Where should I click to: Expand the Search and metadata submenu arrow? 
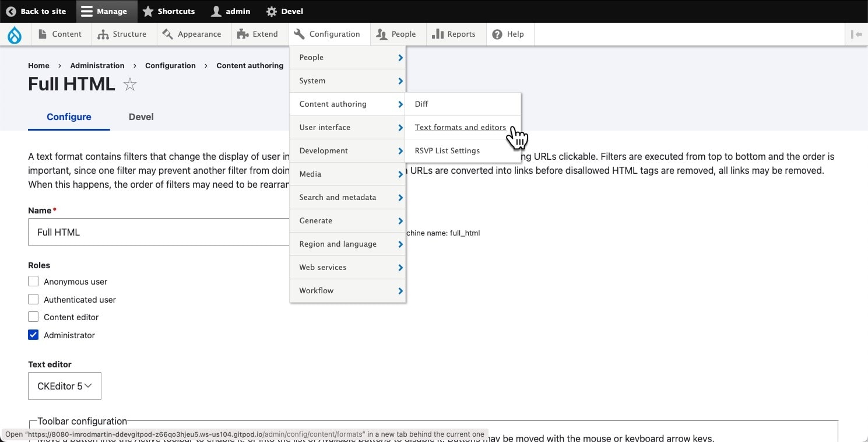click(400, 197)
